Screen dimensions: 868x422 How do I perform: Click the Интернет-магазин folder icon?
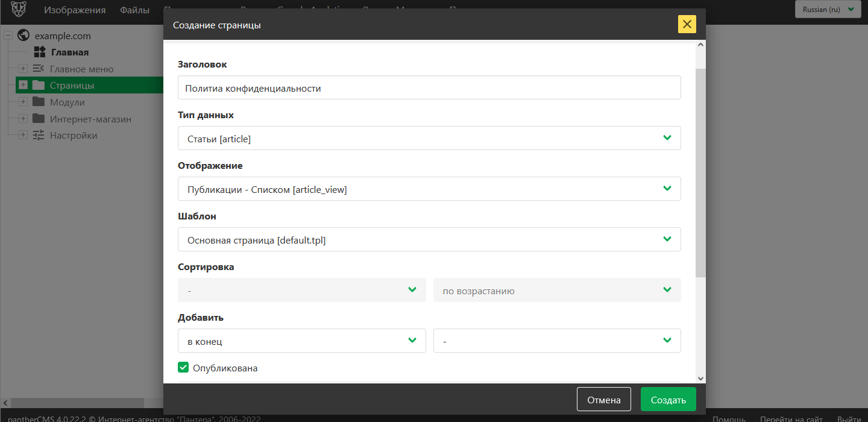(39, 119)
